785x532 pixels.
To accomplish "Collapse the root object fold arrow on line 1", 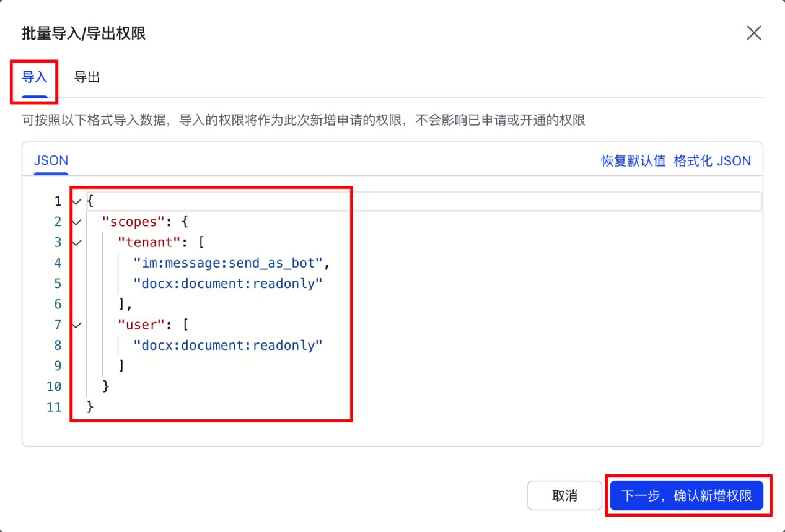I will (76, 201).
